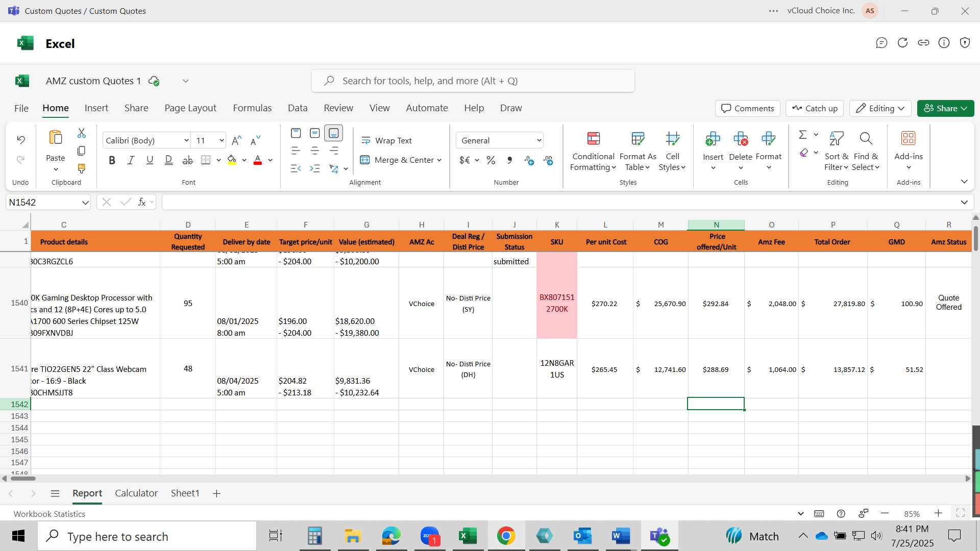Click Workbook Statistics
Viewport: 980px width, 551px height.
(50, 514)
